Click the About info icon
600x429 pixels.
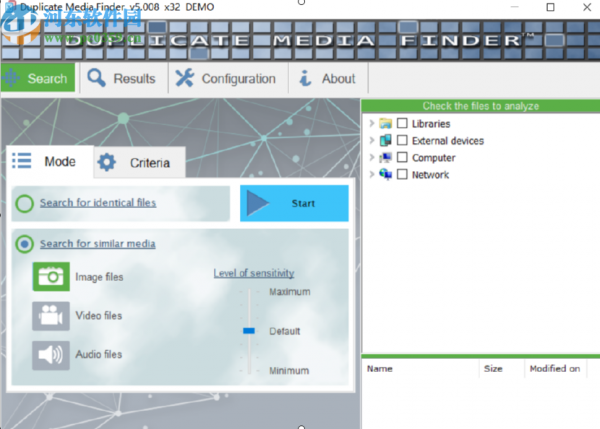click(305, 78)
